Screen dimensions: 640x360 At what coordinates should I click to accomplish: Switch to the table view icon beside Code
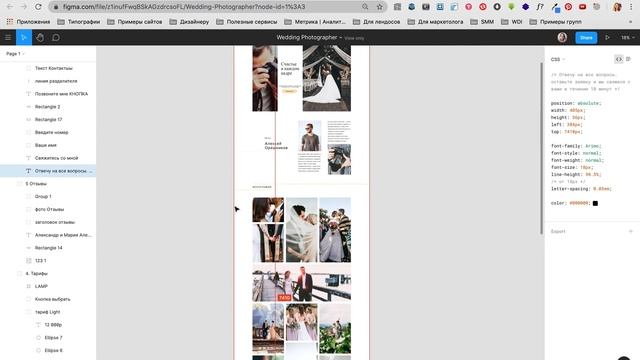point(629,59)
